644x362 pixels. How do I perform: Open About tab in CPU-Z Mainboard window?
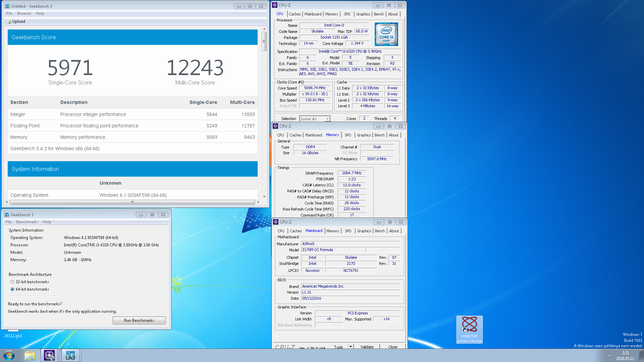coord(394,231)
